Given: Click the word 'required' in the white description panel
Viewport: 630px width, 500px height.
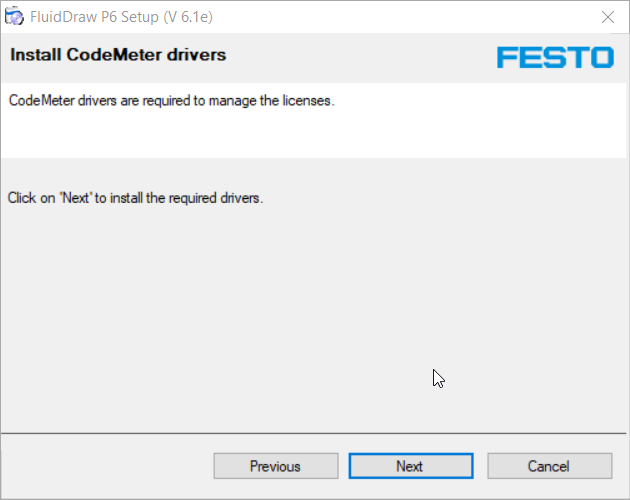Looking at the screenshot, I should coord(166,100).
